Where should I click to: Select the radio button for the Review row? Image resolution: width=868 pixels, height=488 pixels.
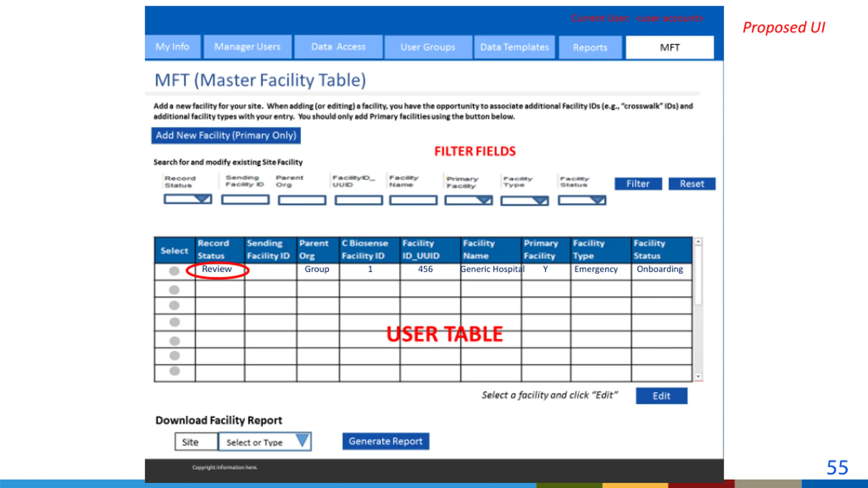tap(174, 271)
